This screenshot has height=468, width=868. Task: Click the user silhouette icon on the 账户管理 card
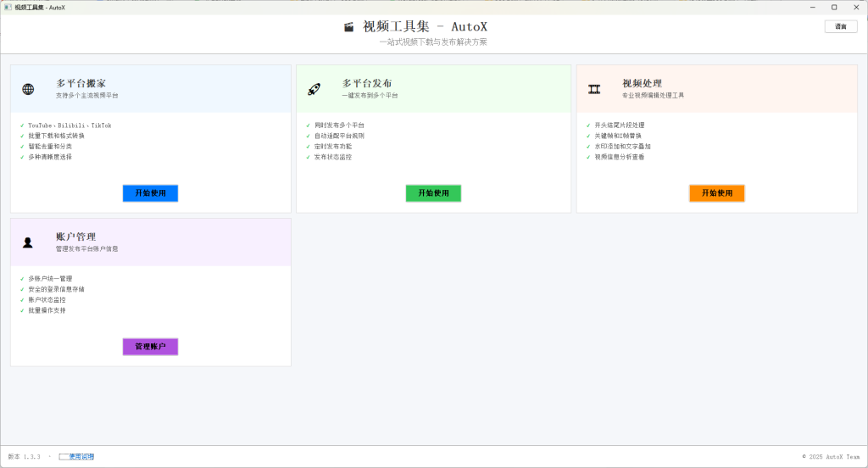[x=28, y=242]
